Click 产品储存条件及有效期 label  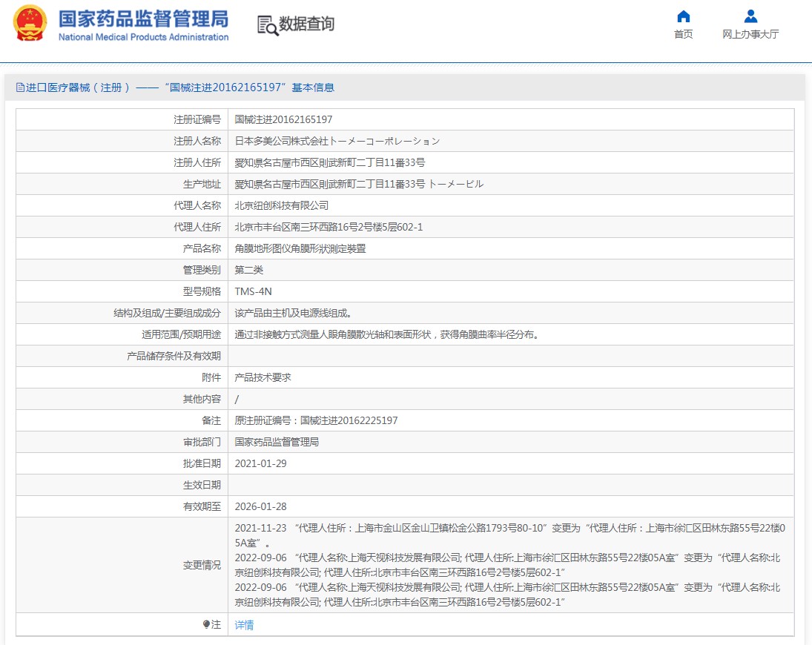click(174, 356)
